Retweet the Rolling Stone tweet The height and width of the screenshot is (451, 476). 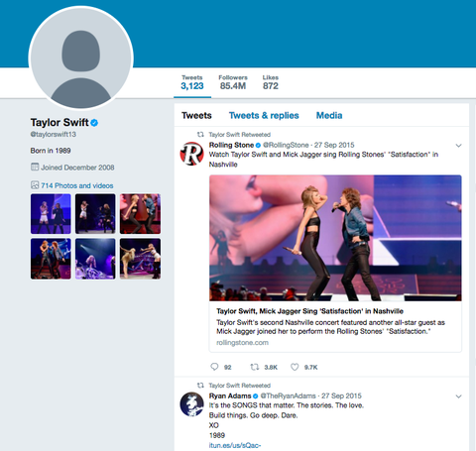254,367
